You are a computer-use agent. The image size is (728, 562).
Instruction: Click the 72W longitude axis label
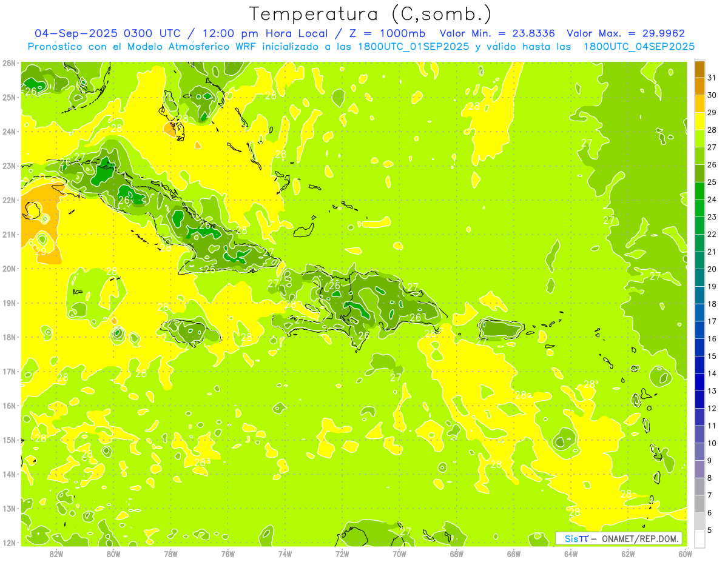[x=342, y=554]
